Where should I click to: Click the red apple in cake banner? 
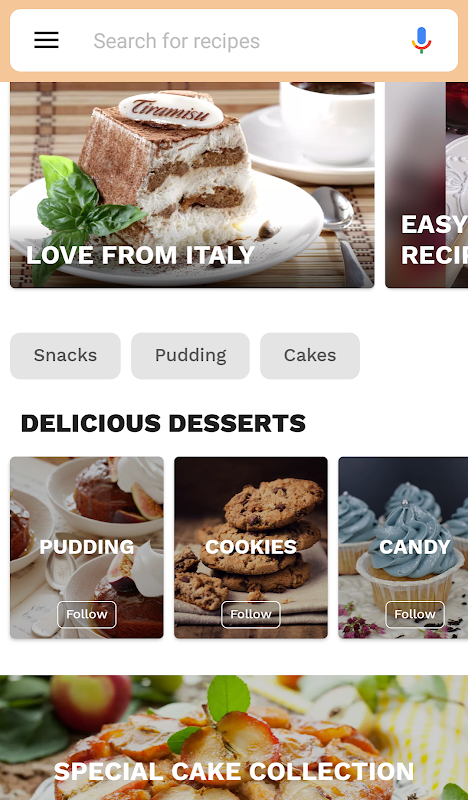(x=91, y=703)
